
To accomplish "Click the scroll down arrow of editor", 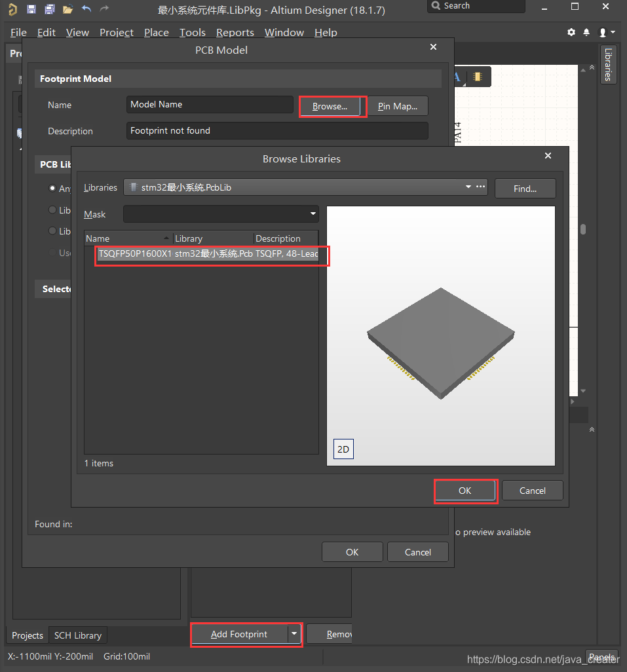I will tap(583, 390).
